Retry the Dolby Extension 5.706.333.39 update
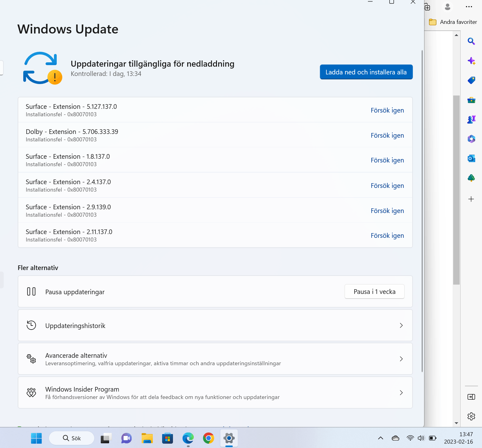 pyautogui.click(x=387, y=135)
